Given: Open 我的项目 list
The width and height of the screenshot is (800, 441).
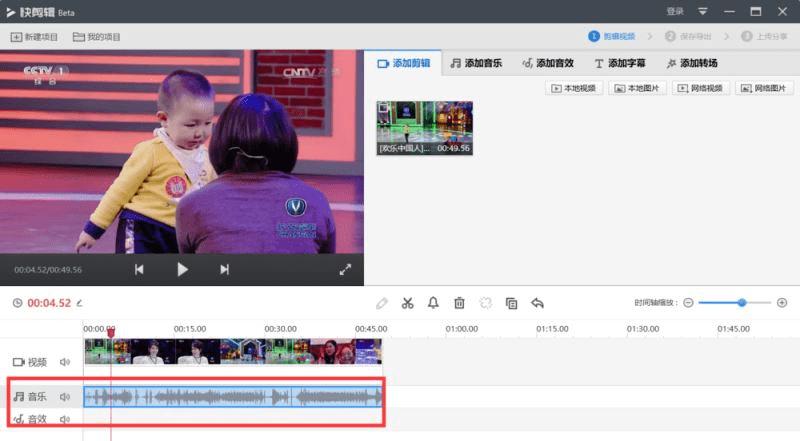Looking at the screenshot, I should (96, 37).
